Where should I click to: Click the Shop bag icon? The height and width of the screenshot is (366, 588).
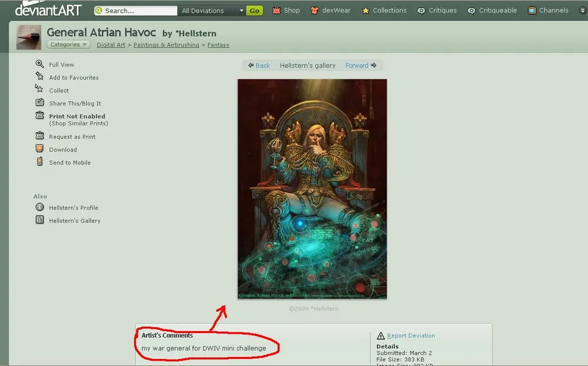click(x=276, y=10)
